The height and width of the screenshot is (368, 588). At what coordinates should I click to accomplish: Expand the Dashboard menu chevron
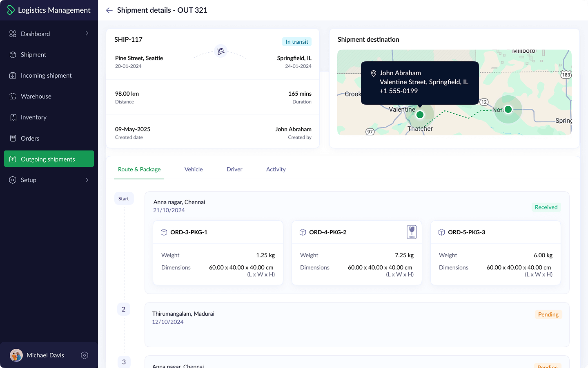tap(87, 34)
